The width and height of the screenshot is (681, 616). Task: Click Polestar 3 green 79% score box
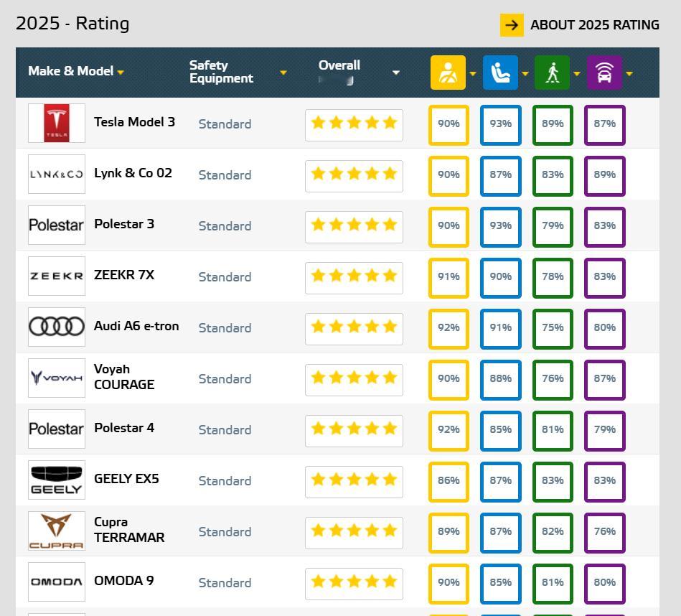pos(553,227)
